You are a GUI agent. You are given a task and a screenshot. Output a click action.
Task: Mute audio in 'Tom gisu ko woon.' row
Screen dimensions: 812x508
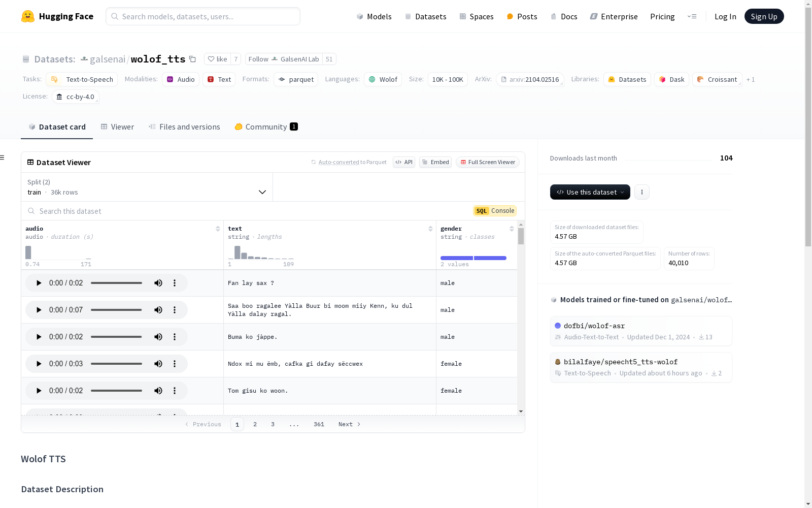tap(158, 391)
